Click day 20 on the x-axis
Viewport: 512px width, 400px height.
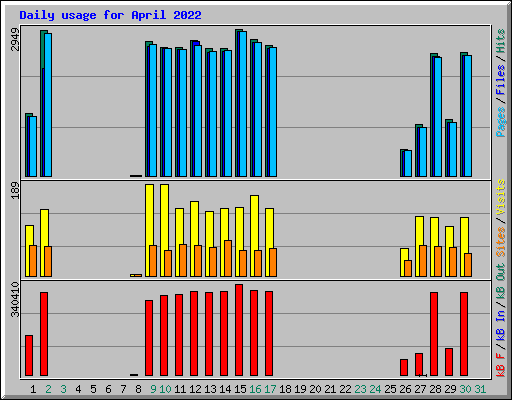(315, 389)
